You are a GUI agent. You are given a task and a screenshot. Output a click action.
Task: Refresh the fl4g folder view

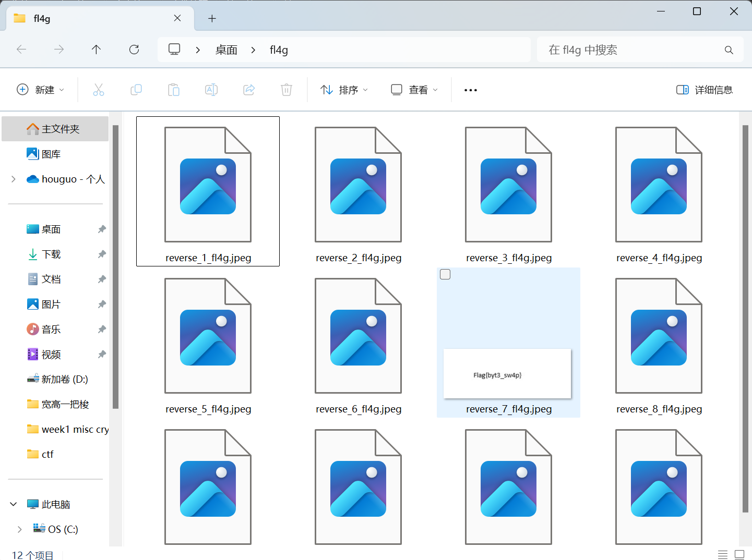(134, 50)
